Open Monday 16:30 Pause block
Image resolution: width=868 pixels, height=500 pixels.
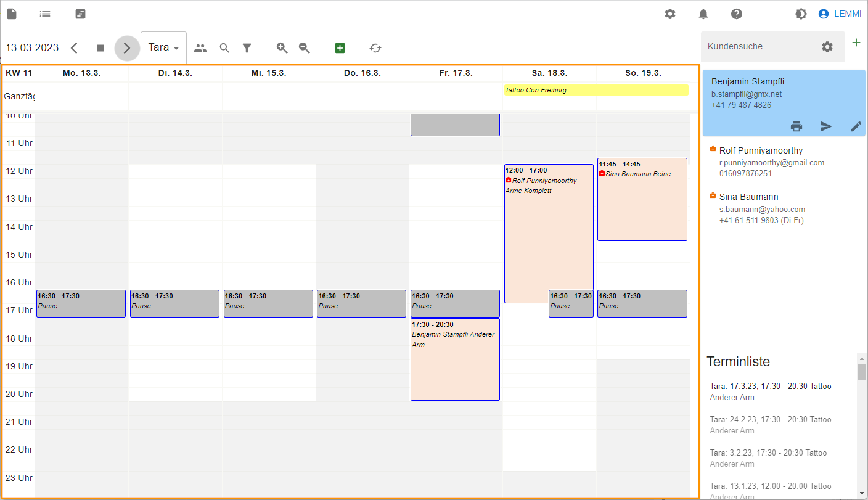(81, 303)
